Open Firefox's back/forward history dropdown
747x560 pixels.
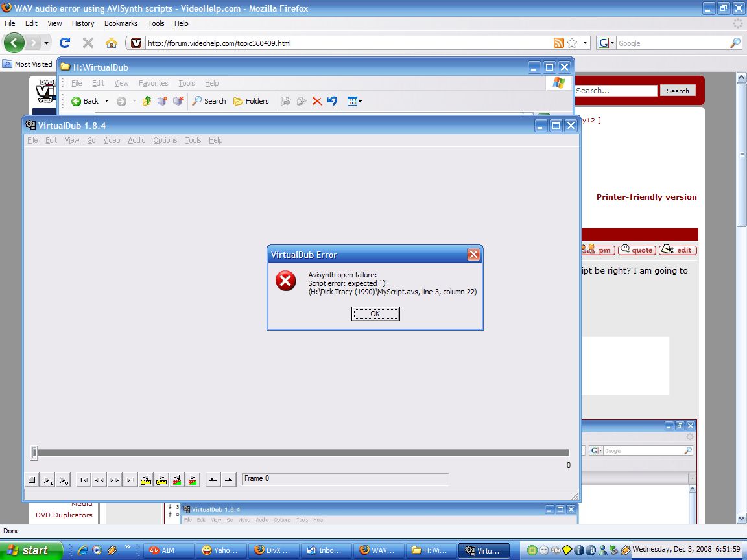[x=46, y=43]
